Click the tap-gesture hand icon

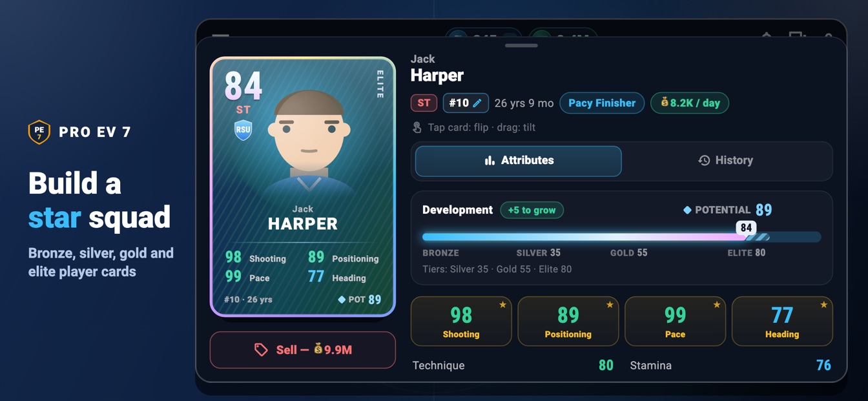(x=417, y=127)
